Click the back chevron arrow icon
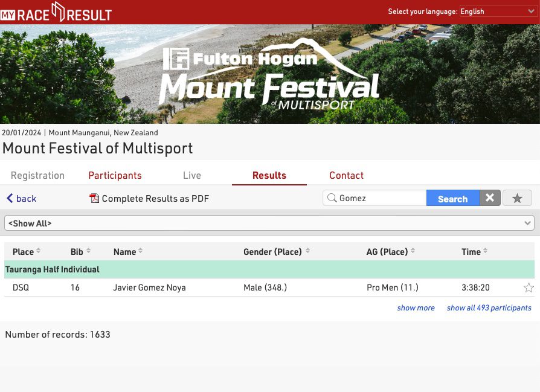 click(10, 198)
